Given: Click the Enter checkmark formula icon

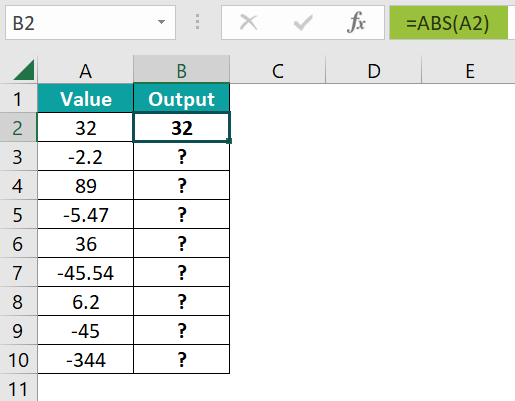Looking at the screenshot, I should pos(303,23).
